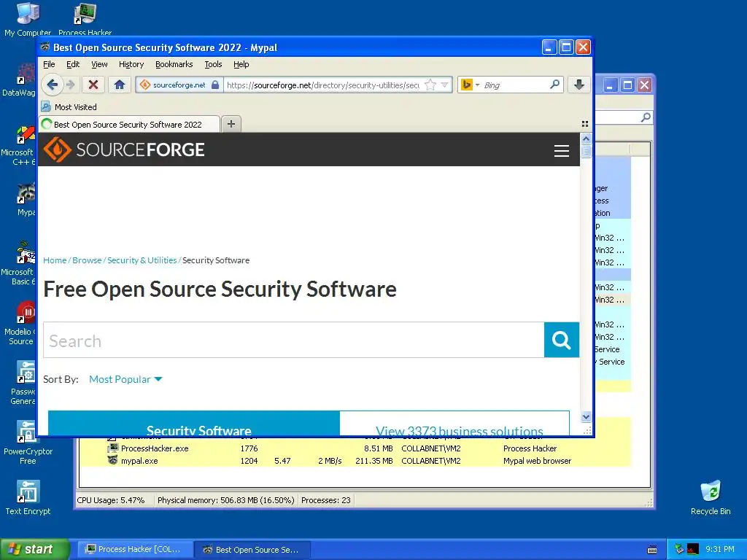Click search magnifier in Process Hacker window
747x560 pixels.
pos(646,117)
